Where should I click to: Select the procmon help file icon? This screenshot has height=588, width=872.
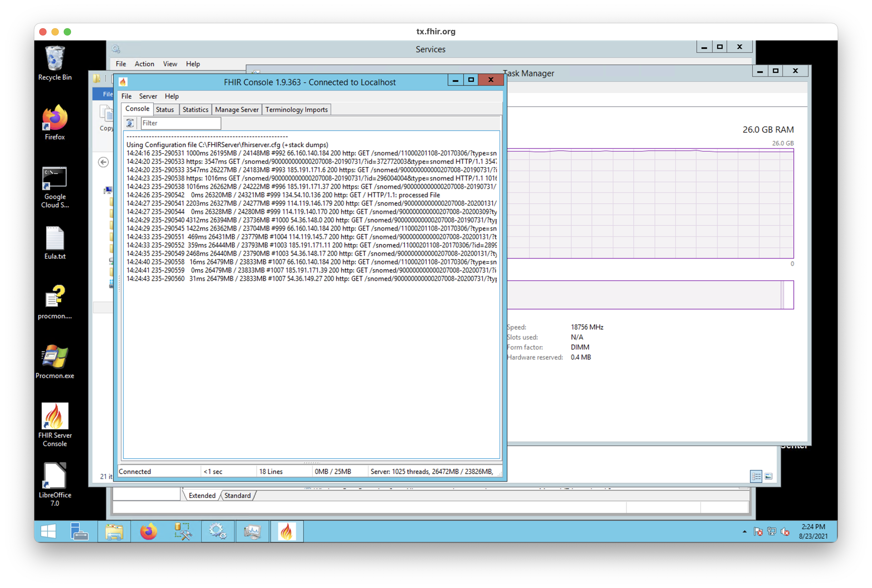click(x=55, y=302)
